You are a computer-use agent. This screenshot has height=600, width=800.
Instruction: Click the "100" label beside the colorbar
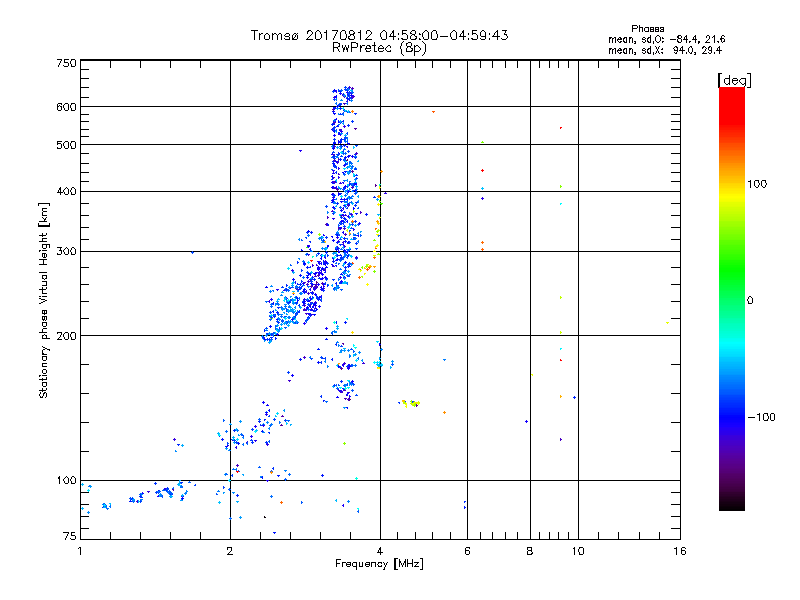pyautogui.click(x=757, y=184)
